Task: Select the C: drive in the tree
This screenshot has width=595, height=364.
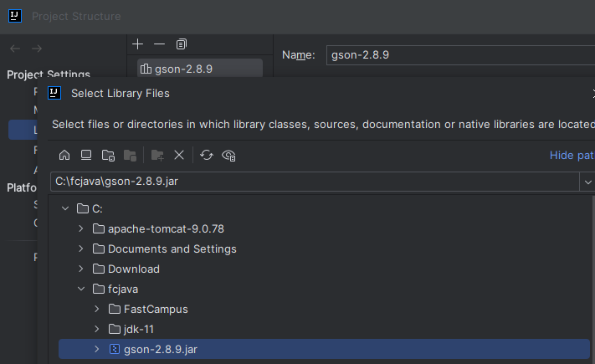Action: pos(97,208)
